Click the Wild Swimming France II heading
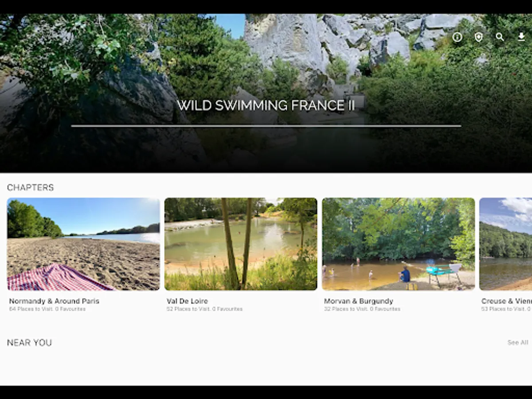This screenshot has height=399, width=532. tap(266, 106)
